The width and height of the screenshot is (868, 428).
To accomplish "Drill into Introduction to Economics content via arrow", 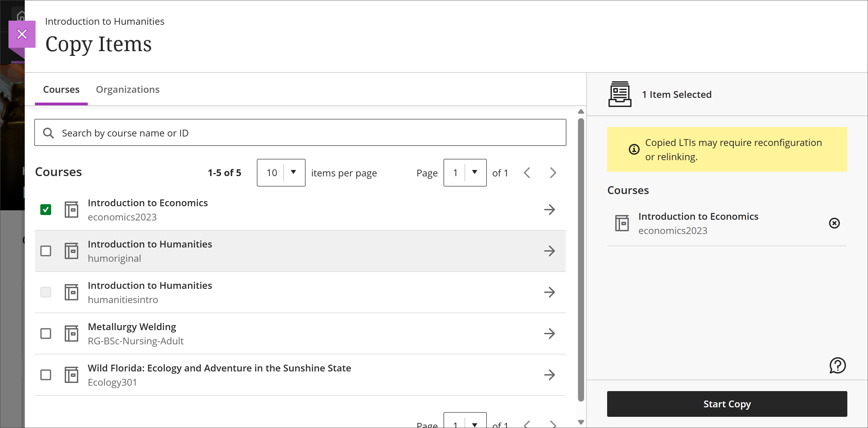I will (550, 210).
